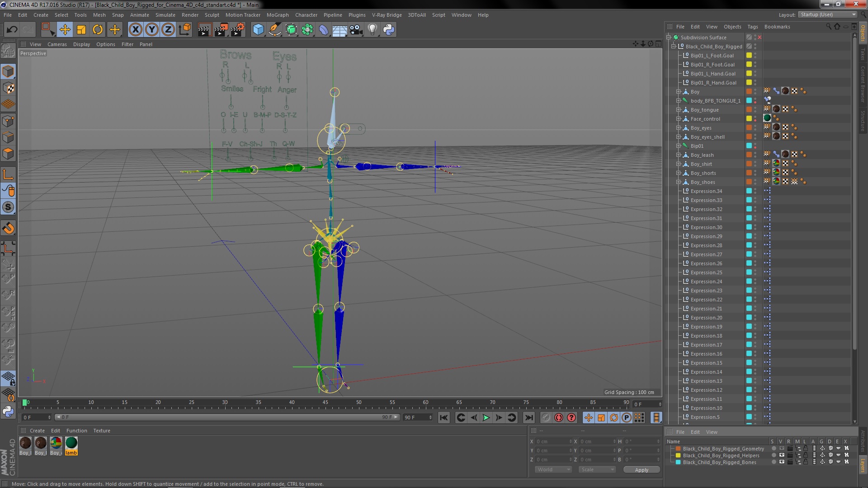
Task: Open the viewport Cameras menu
Action: [57, 44]
